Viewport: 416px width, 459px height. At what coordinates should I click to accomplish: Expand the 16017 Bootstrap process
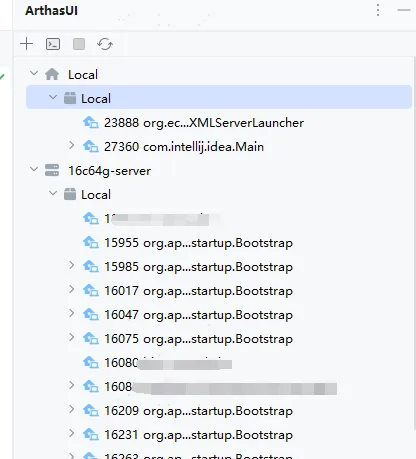71,289
